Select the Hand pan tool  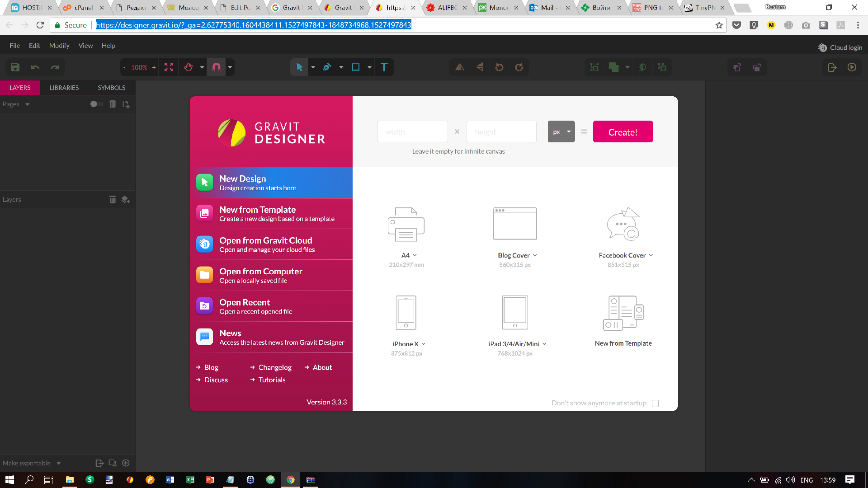coord(189,67)
